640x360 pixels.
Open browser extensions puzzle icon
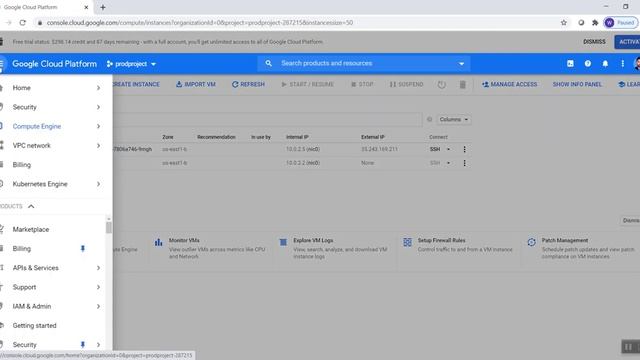pos(595,23)
